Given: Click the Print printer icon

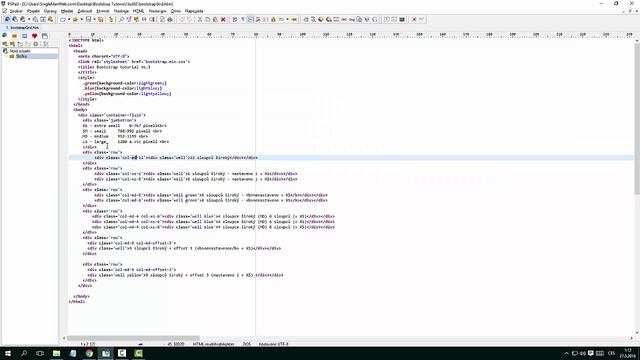Looking at the screenshot, I should tap(170, 19).
